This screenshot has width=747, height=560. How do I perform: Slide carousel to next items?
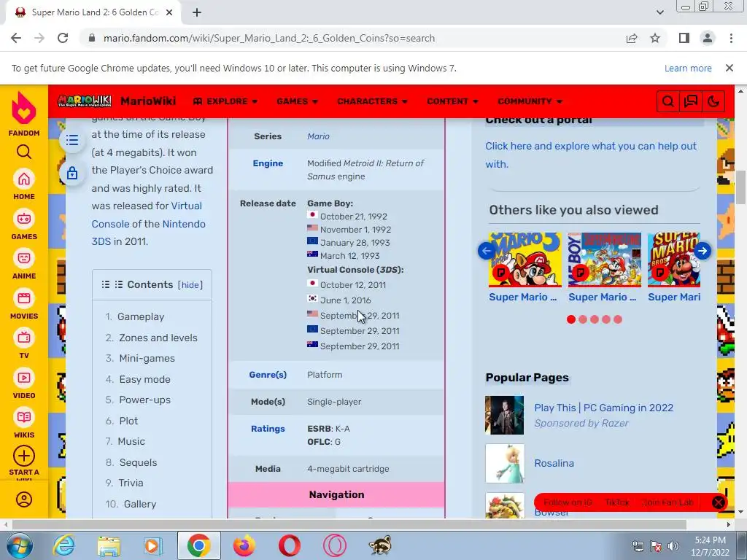(703, 251)
